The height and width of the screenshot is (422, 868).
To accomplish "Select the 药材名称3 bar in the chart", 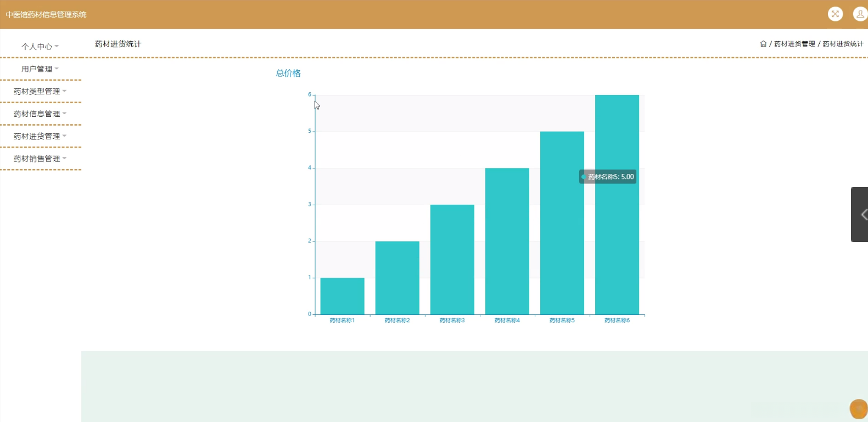I will point(452,260).
